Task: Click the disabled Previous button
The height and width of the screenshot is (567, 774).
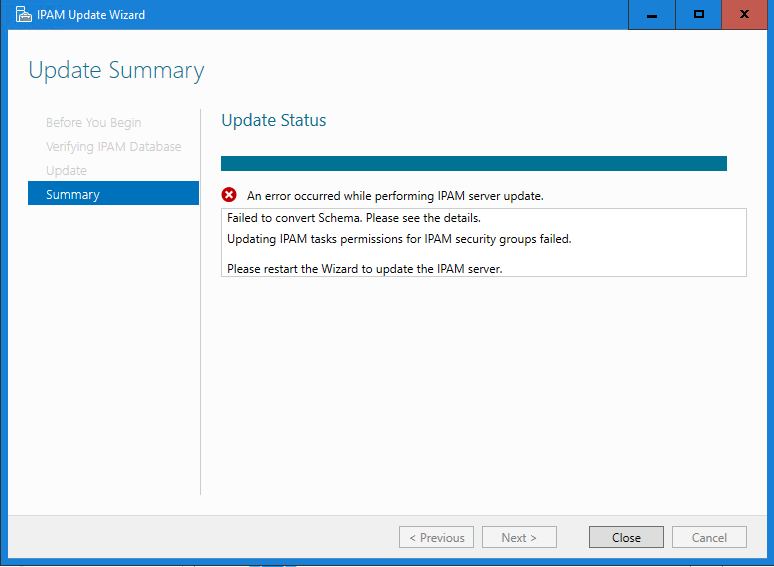Action: tap(436, 537)
